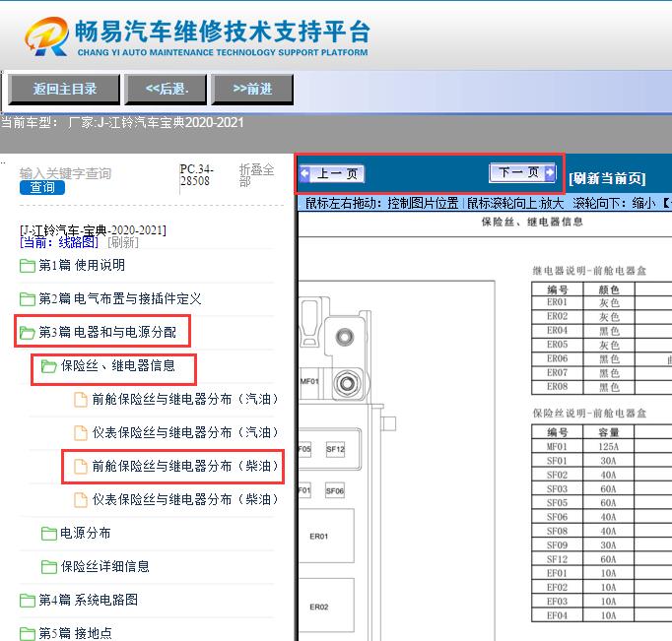Click document icon beside 前舱…（汽油）
The width and height of the screenshot is (672, 641).
[81, 400]
